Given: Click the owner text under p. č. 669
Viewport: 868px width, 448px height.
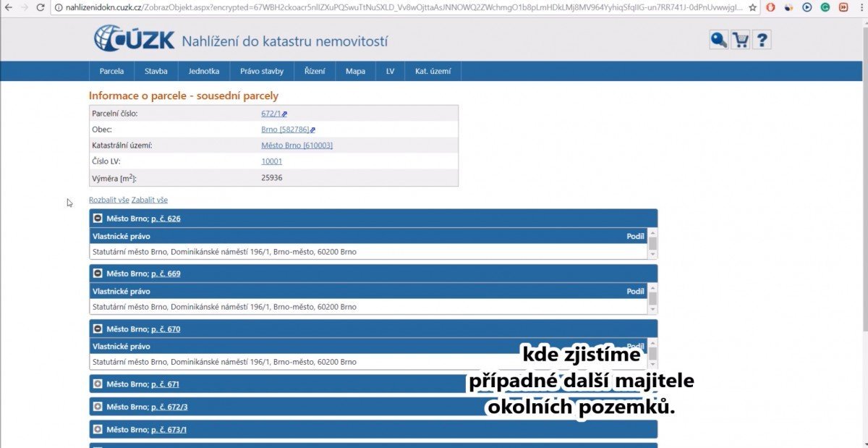Looking at the screenshot, I should (224, 307).
